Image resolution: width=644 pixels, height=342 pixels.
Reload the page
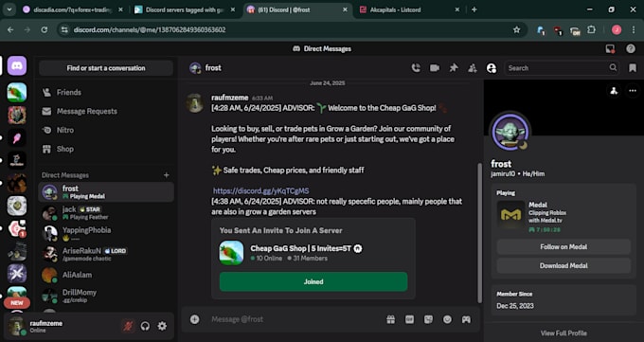click(x=44, y=29)
